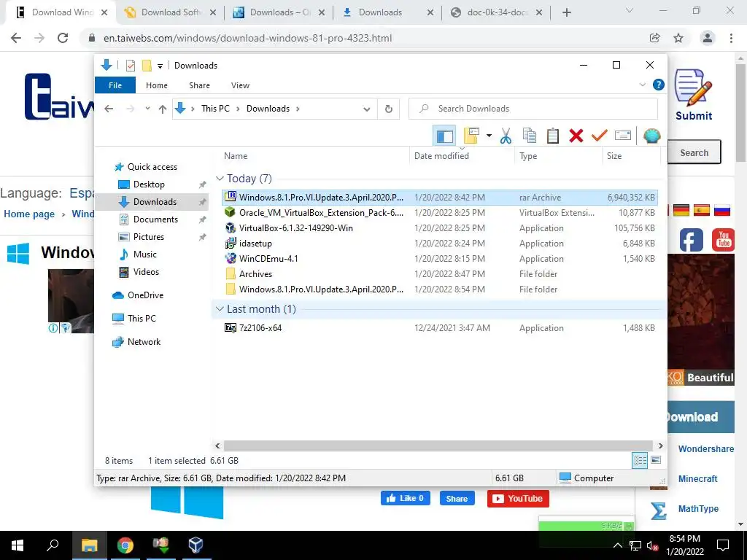This screenshot has height=560, width=747.
Task: Click the teal shell icon in toolbar
Action: click(651, 136)
